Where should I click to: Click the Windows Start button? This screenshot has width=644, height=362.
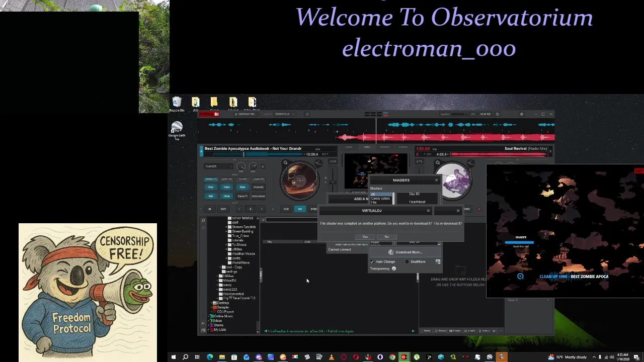point(173,357)
